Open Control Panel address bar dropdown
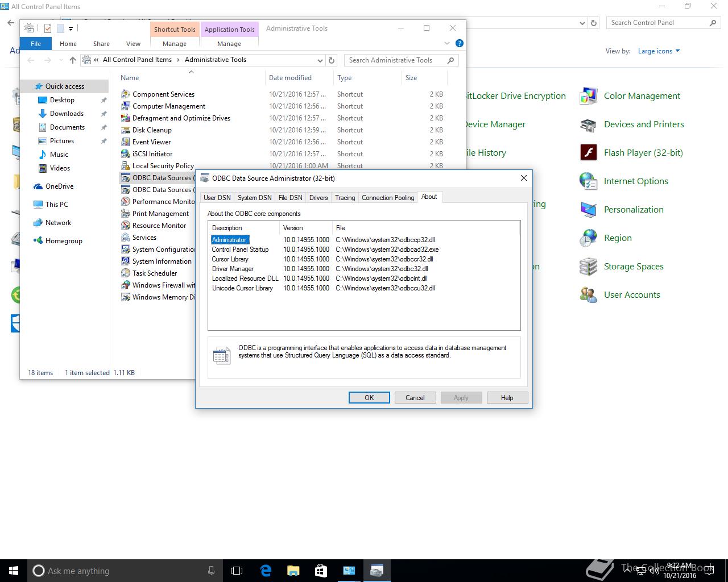 [x=582, y=23]
